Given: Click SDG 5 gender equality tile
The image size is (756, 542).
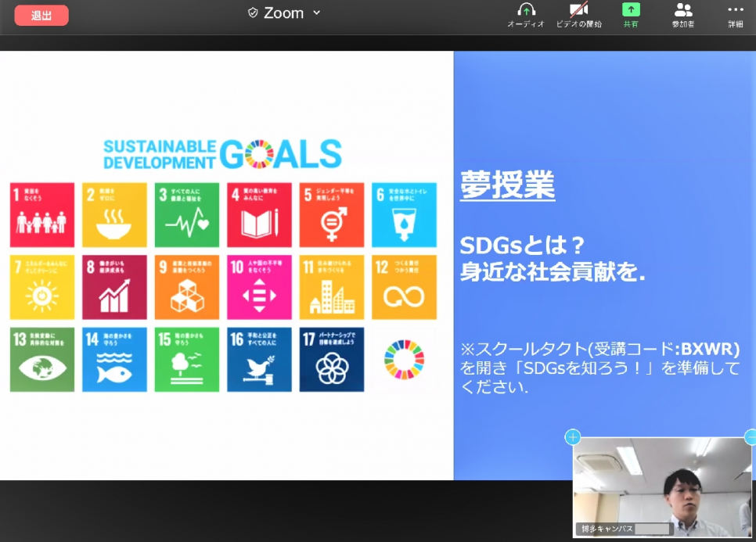Looking at the screenshot, I should click(332, 215).
